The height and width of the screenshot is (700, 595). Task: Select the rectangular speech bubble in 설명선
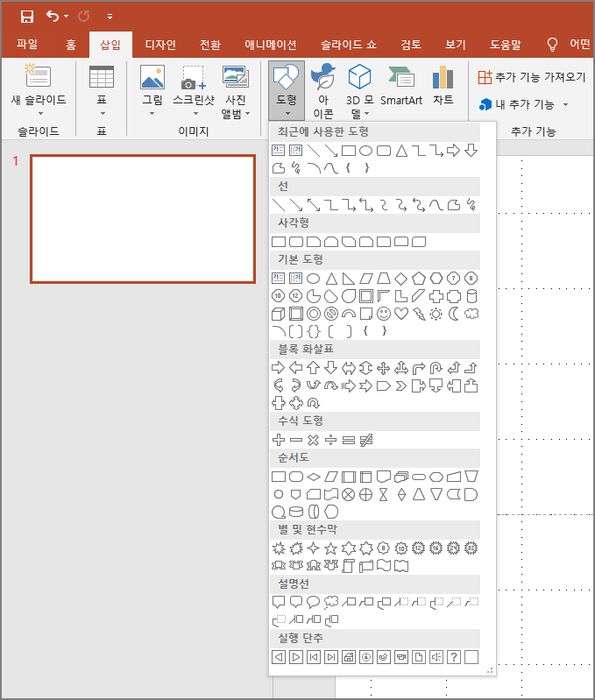(279, 602)
